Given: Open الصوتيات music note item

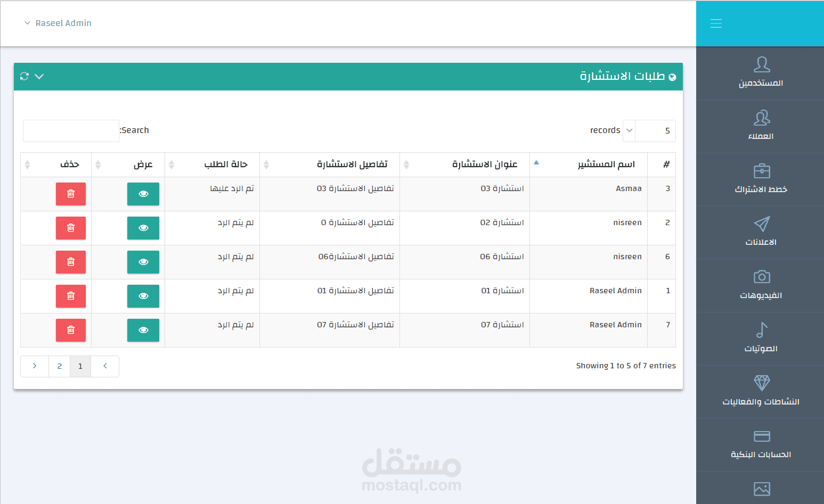Looking at the screenshot, I should point(761,338).
